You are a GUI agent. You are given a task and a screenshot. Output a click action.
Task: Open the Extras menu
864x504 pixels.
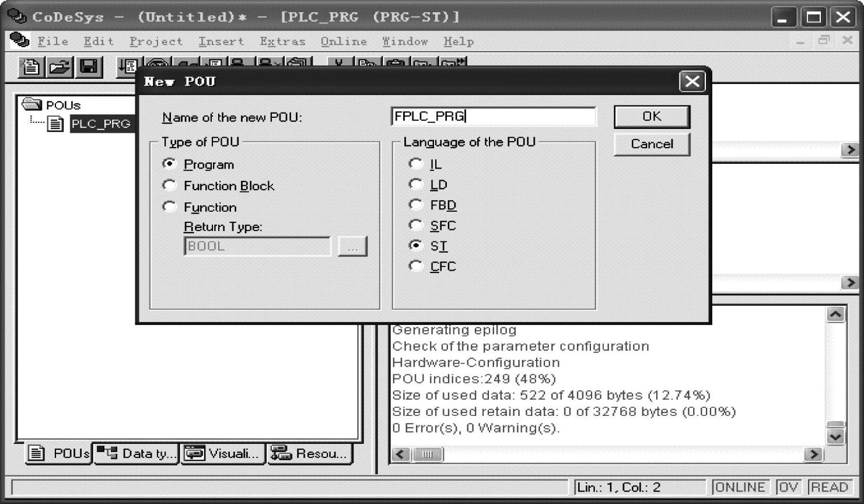(282, 41)
